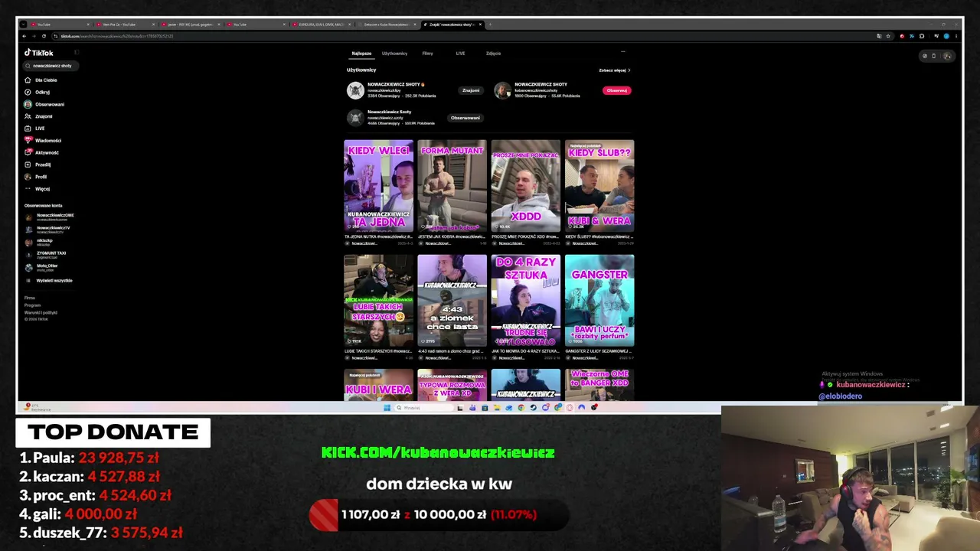Click the Program footer link
The image size is (980, 551).
[31, 305]
